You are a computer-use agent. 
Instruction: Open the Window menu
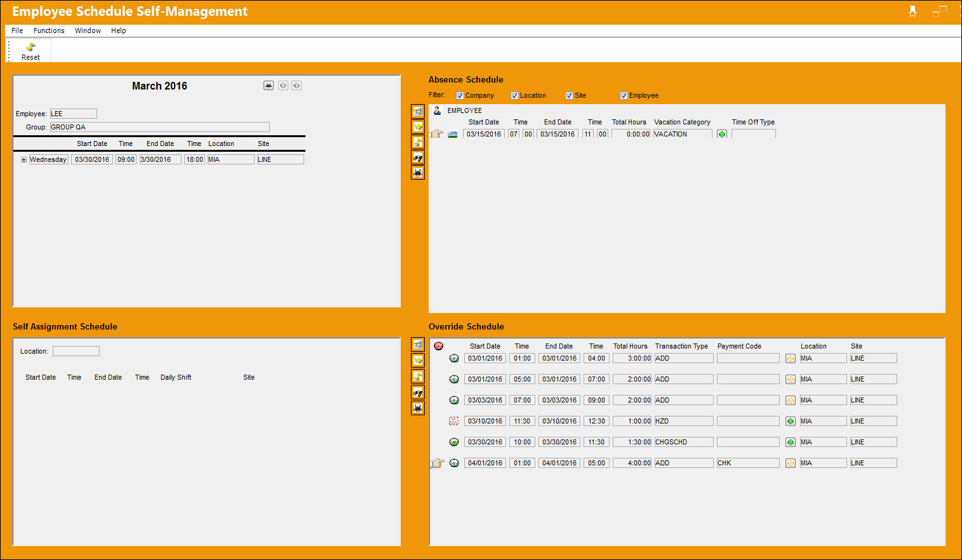tap(88, 30)
